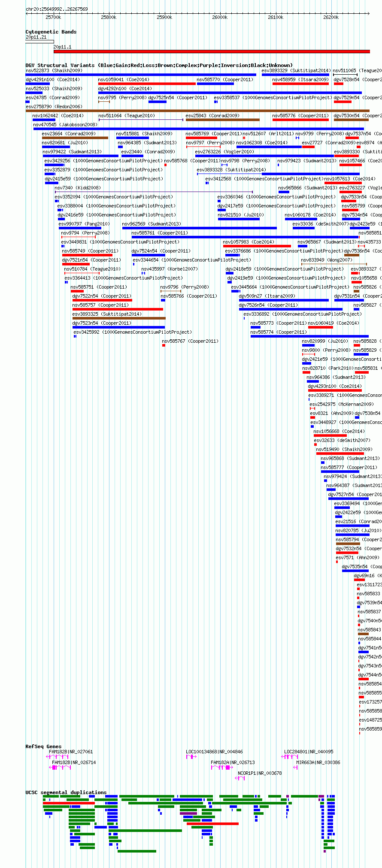
Task: Click esv8321 (Ahn2009) label
Action: 332,413
